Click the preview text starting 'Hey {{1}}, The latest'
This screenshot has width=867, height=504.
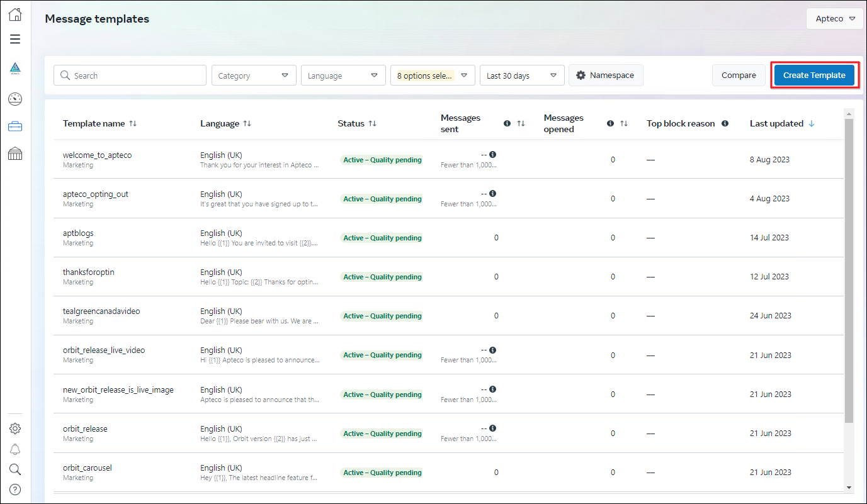click(x=259, y=478)
